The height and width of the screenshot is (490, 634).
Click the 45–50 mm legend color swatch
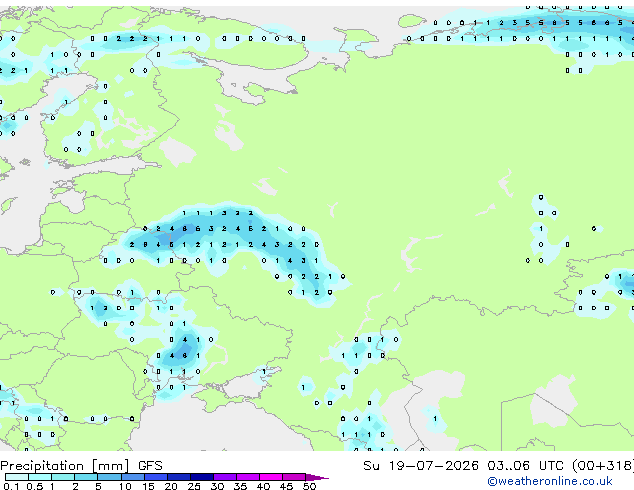click(x=294, y=477)
